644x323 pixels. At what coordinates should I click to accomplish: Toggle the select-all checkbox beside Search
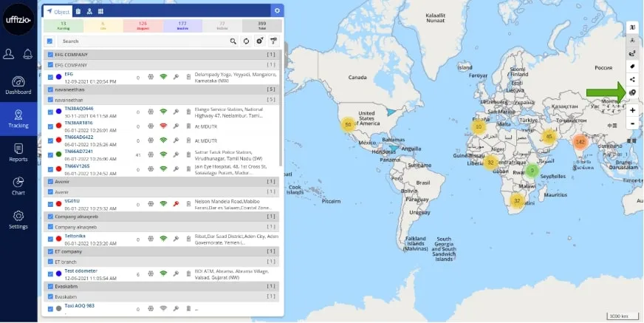(49, 41)
